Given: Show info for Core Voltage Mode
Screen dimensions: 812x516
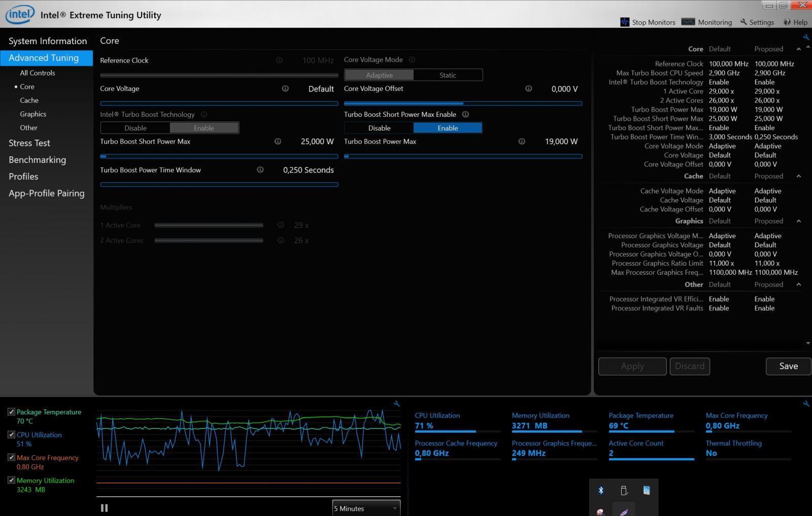Looking at the screenshot, I should [412, 59].
